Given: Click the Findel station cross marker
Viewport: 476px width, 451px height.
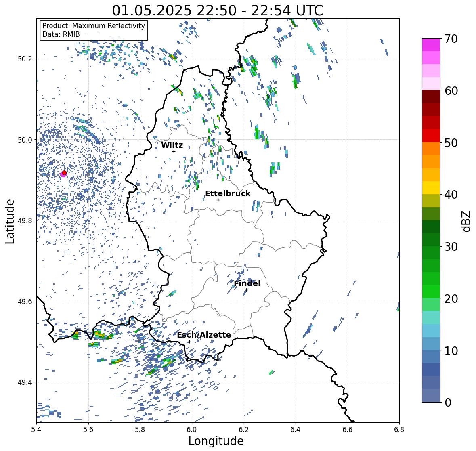Looking at the screenshot, I should tap(247, 290).
